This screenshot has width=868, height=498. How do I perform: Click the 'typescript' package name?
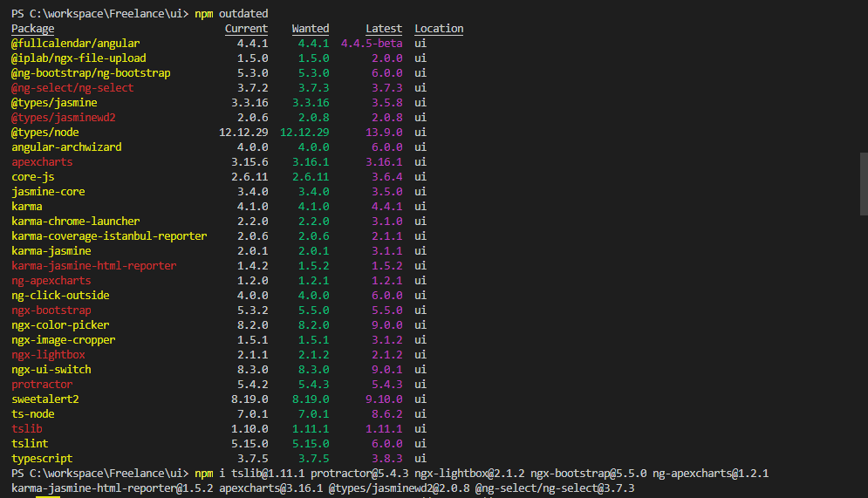(x=42, y=459)
